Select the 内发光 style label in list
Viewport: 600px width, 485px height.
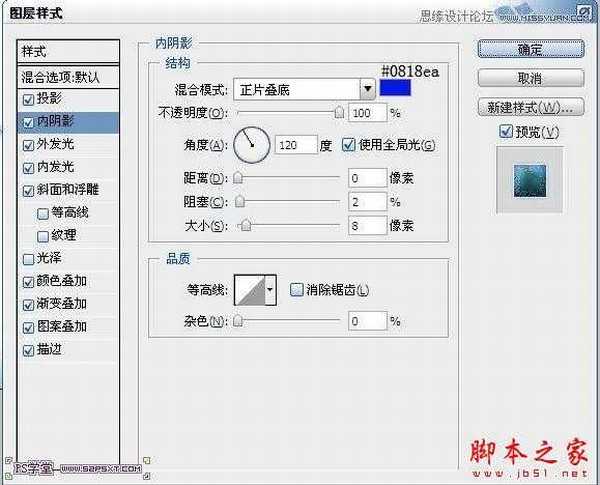(55, 167)
